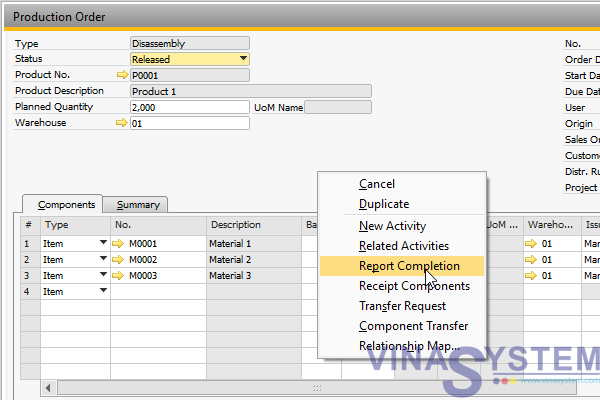This screenshot has height=400, width=600.
Task: Click the Warehouse field showing 01
Action: point(190,123)
